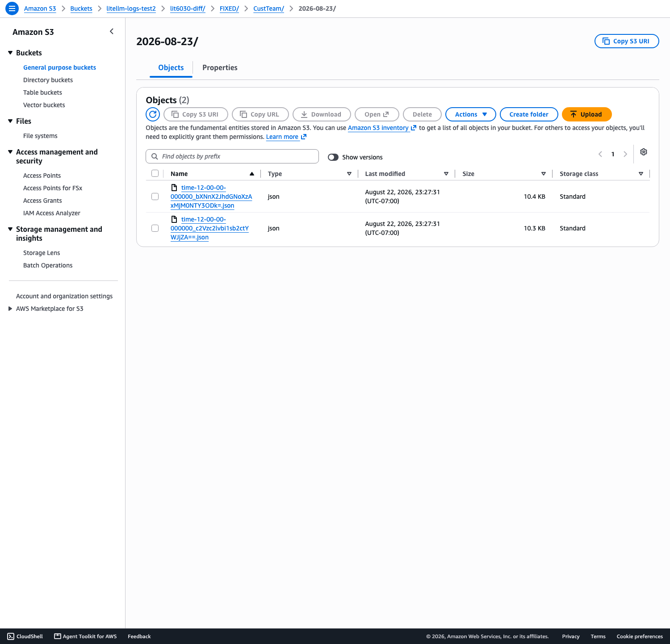
Task: Select all objects with header checkbox
Action: 155,173
